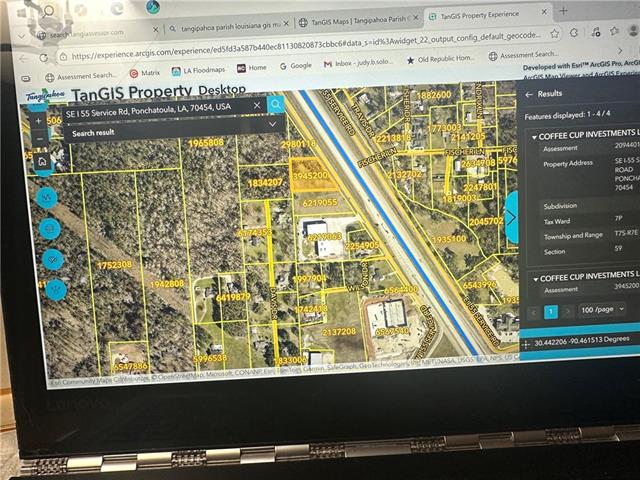Open the Windows Start menu
Screen dimensions: 640x480
[22, 12]
